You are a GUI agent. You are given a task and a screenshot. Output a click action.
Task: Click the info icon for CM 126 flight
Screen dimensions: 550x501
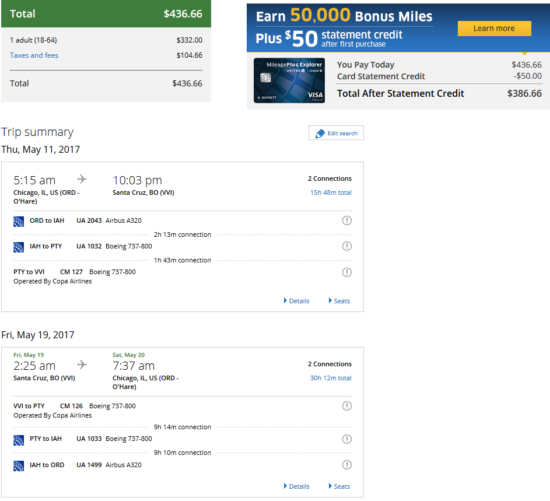tap(347, 406)
